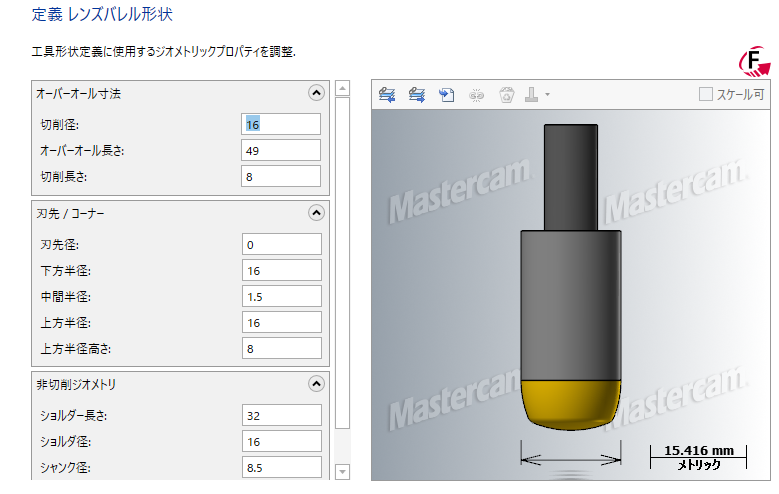Click the 切削長さ: label
The height and width of the screenshot is (494, 779).
(64, 177)
